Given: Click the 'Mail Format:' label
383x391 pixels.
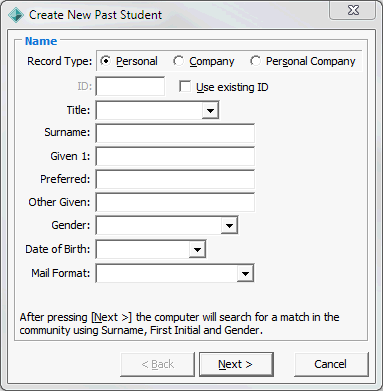Looking at the screenshot, I should coord(61,273).
